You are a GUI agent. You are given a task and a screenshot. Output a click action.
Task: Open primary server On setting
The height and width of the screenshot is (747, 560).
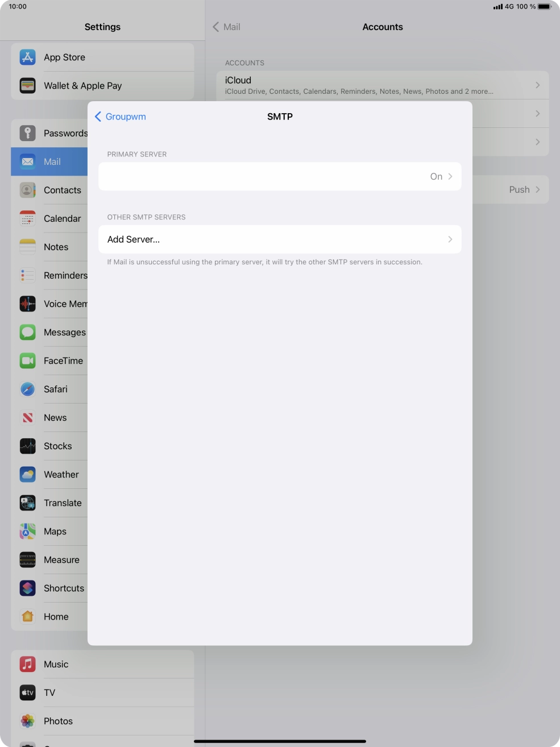tap(435, 176)
